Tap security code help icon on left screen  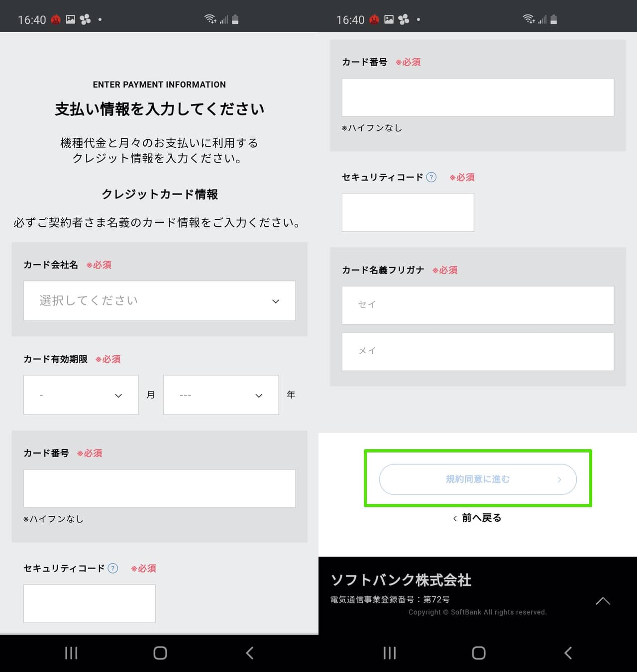(113, 568)
